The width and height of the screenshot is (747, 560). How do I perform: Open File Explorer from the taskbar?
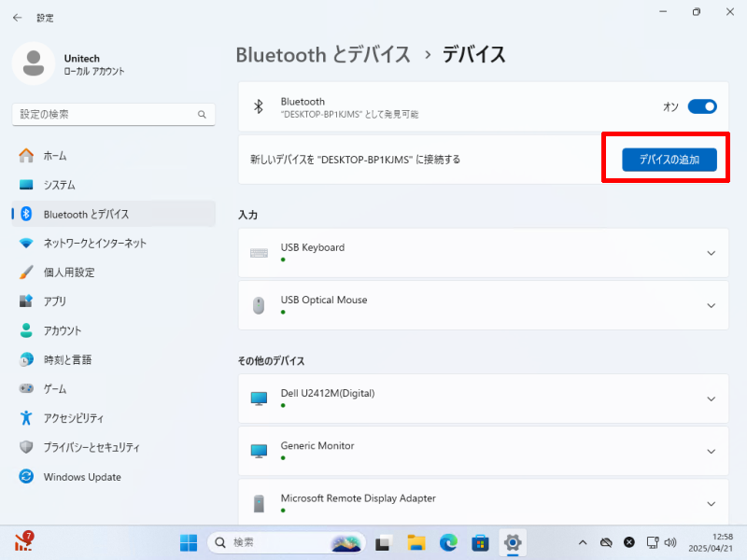pyautogui.click(x=416, y=542)
